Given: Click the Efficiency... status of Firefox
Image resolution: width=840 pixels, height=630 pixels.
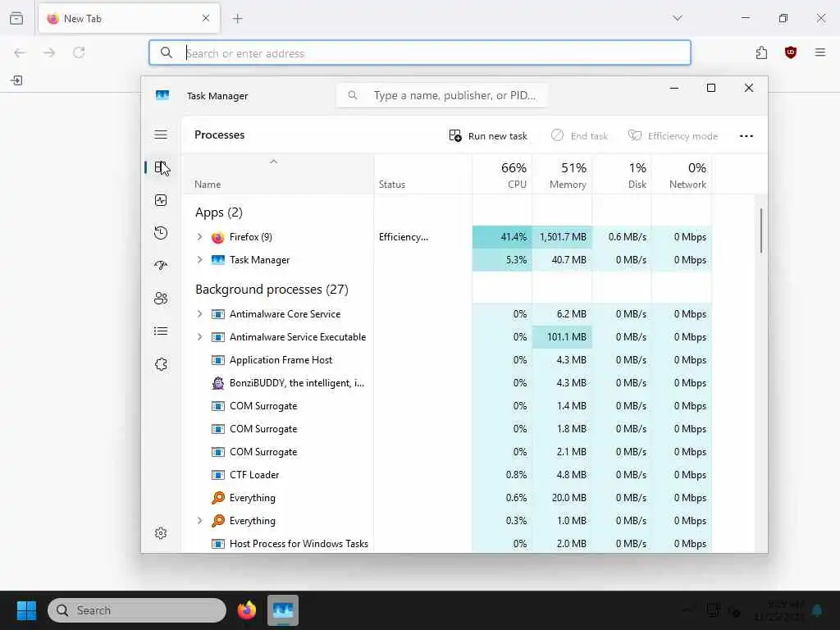Looking at the screenshot, I should [404, 237].
